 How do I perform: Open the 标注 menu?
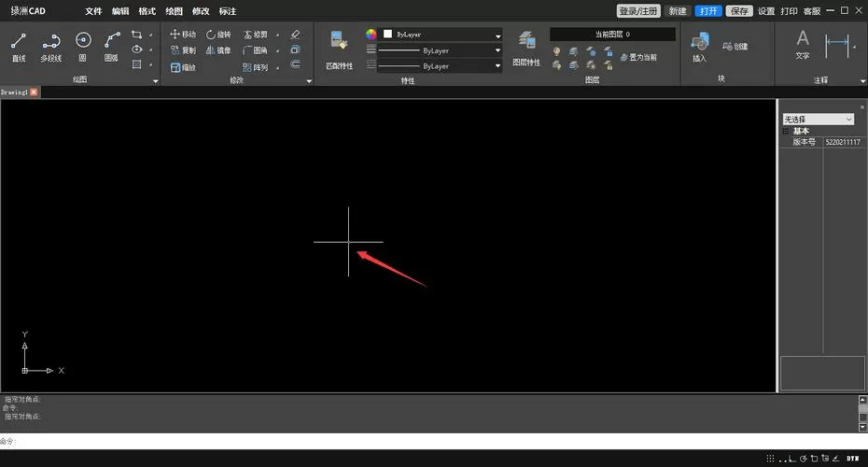(228, 11)
